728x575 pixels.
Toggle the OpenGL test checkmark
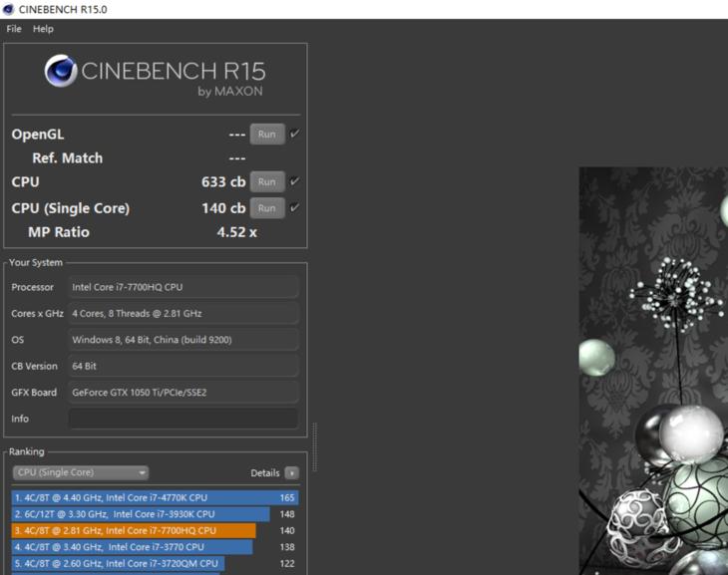[x=295, y=135]
